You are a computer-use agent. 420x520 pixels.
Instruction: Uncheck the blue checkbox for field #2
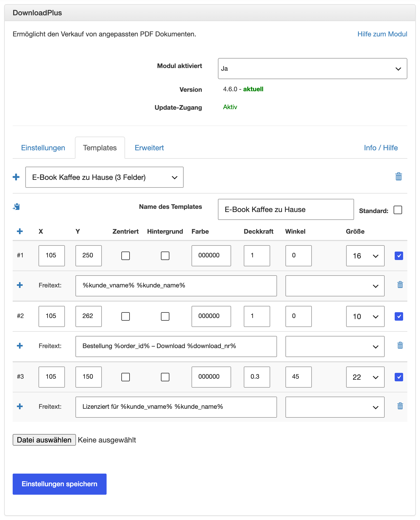[399, 316]
